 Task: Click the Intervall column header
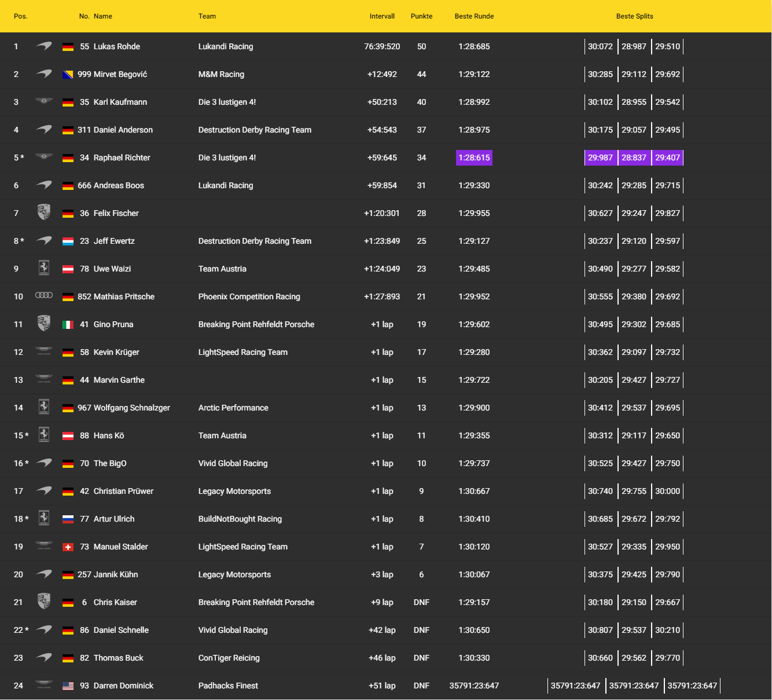pyautogui.click(x=382, y=16)
